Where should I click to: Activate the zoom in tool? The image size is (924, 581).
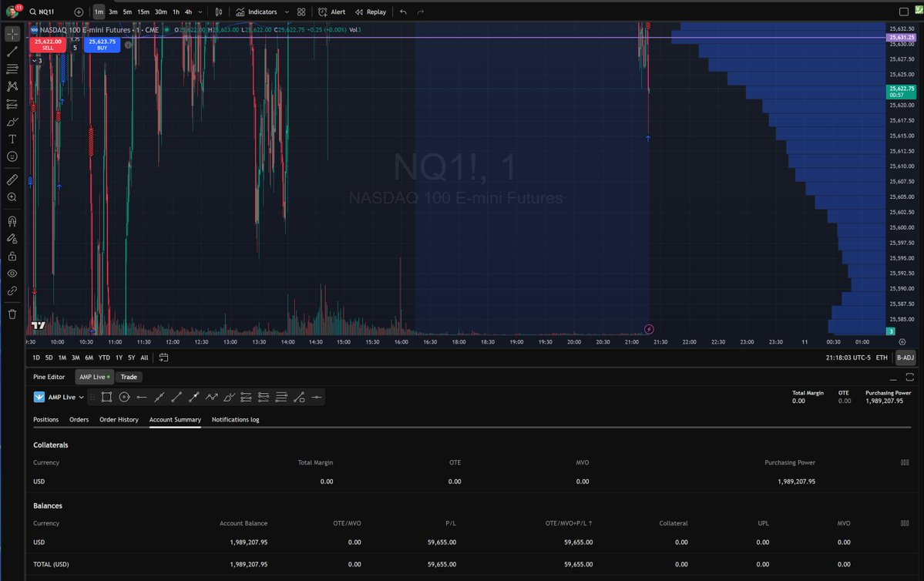click(x=12, y=197)
